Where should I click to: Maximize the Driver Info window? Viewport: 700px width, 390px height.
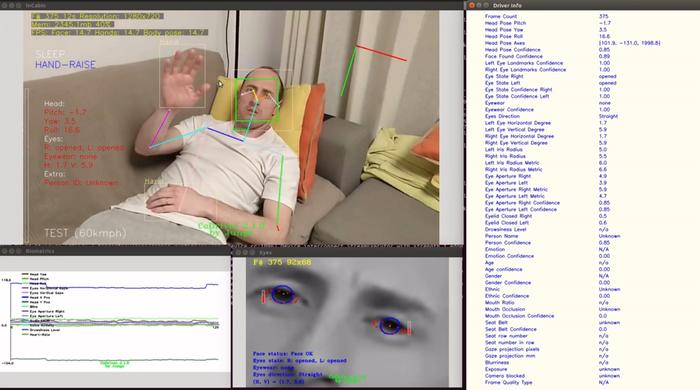pyautogui.click(x=486, y=5)
